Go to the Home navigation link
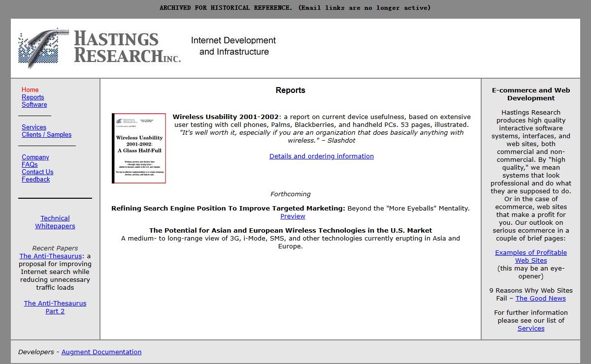591x364 pixels. pyautogui.click(x=30, y=90)
